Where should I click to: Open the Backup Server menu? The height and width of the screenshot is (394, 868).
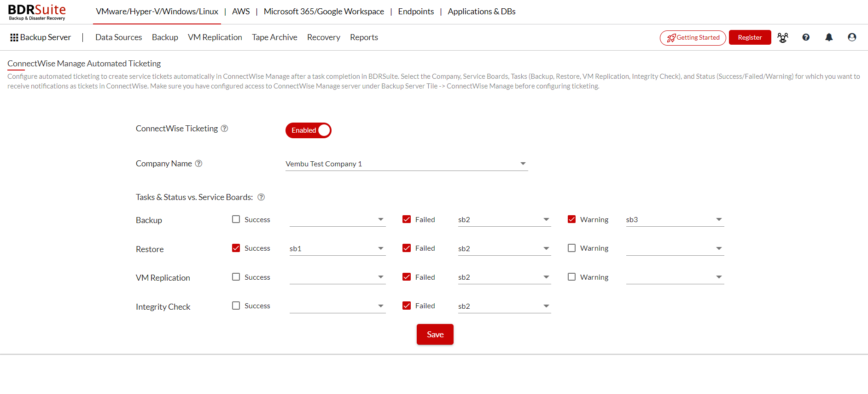click(x=46, y=37)
